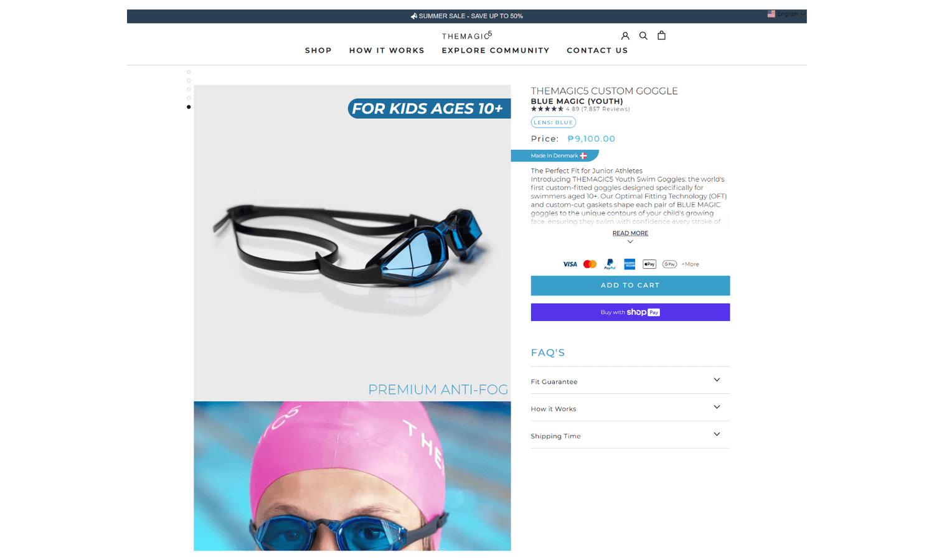Click the Visa payment icon
The image size is (934, 560).
570,264
